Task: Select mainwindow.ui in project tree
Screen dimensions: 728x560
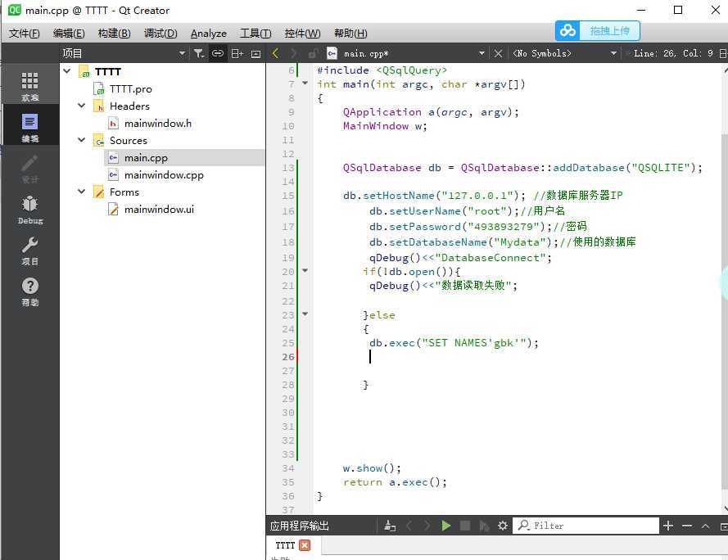Action: click(159, 210)
